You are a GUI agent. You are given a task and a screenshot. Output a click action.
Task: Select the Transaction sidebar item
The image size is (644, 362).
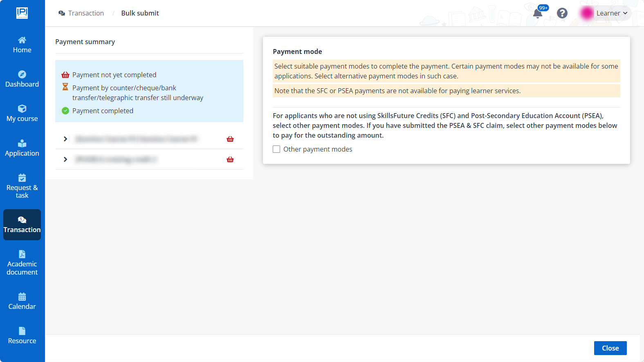coord(22,225)
